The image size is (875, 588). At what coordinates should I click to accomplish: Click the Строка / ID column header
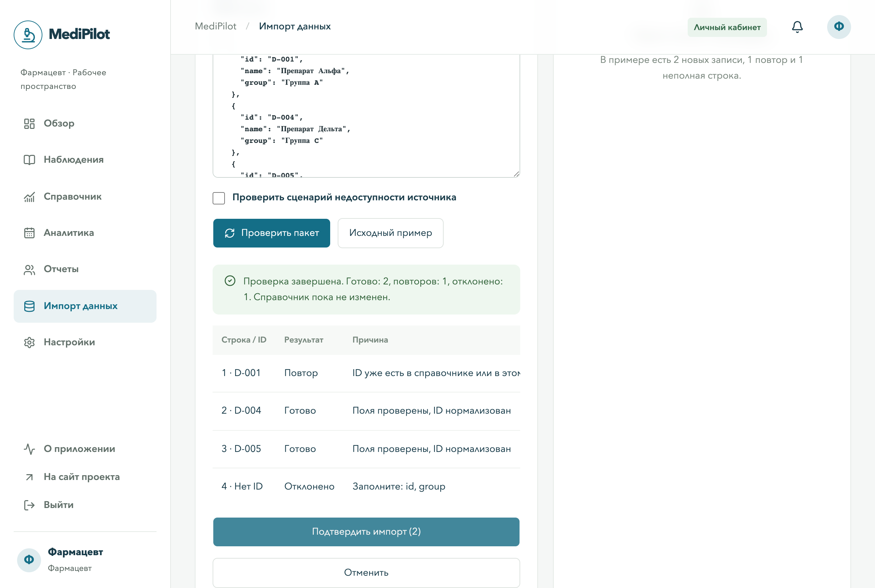point(244,340)
